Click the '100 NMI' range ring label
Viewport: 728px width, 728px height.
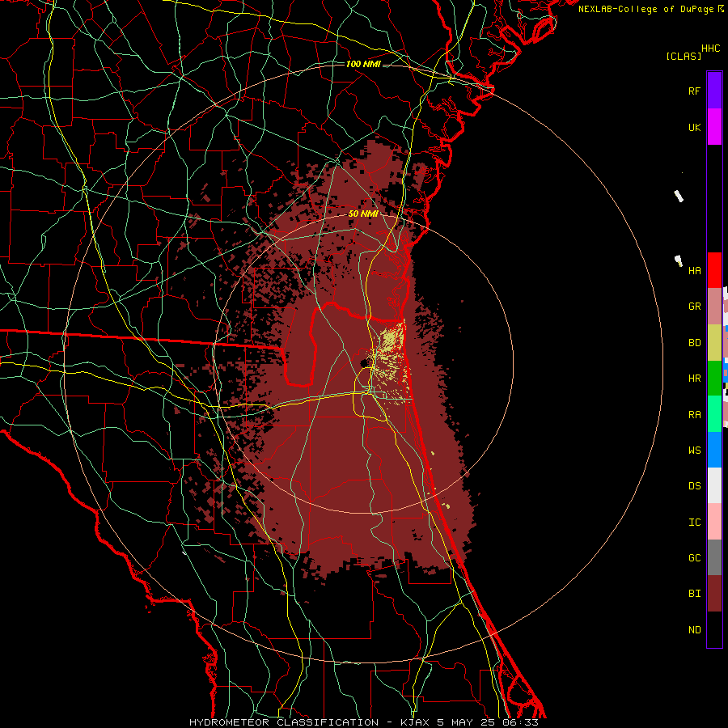[x=363, y=64]
